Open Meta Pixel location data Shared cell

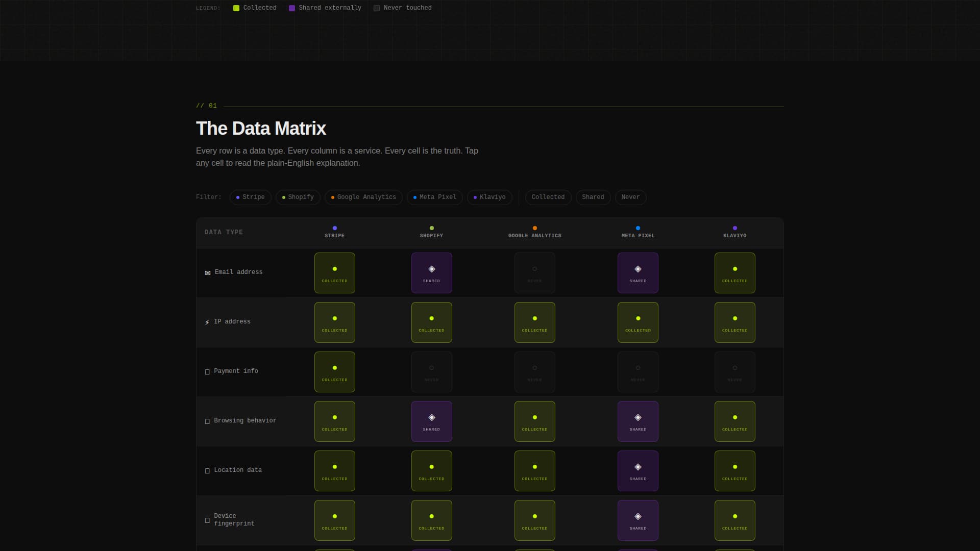(638, 471)
